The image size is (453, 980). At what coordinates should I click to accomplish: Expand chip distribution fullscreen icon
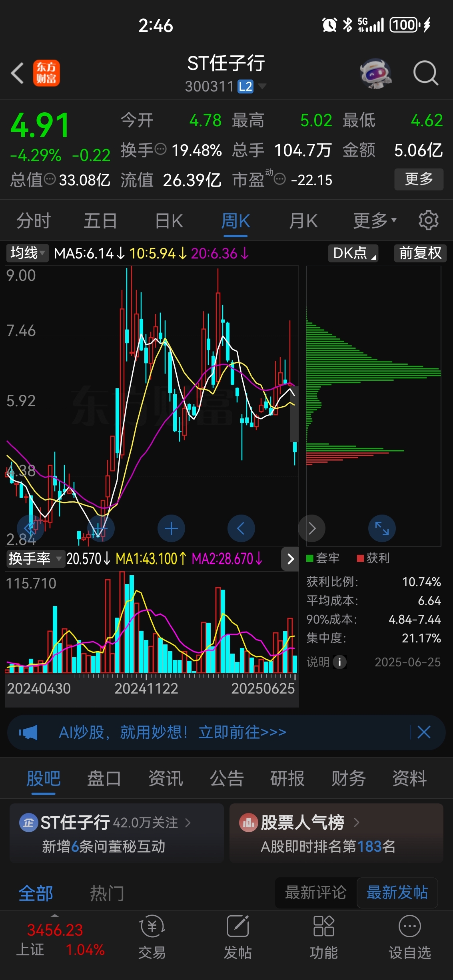[x=382, y=529]
